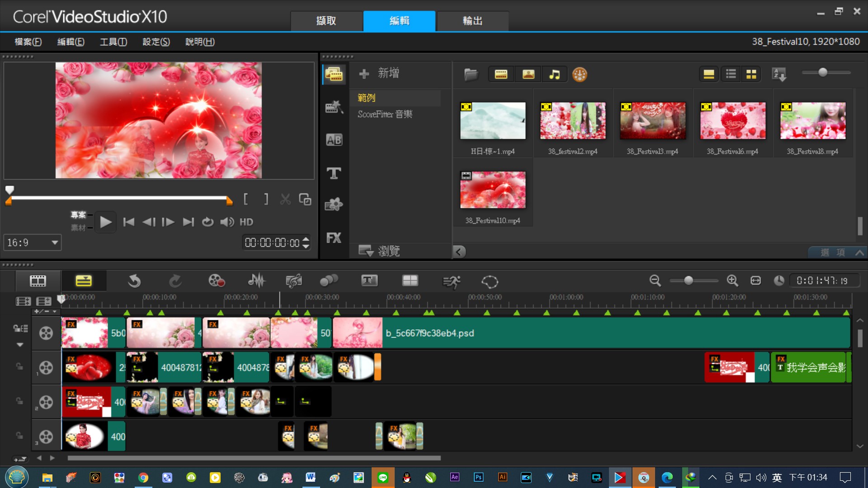
Task: Open the 設定(S) menu
Action: click(156, 42)
